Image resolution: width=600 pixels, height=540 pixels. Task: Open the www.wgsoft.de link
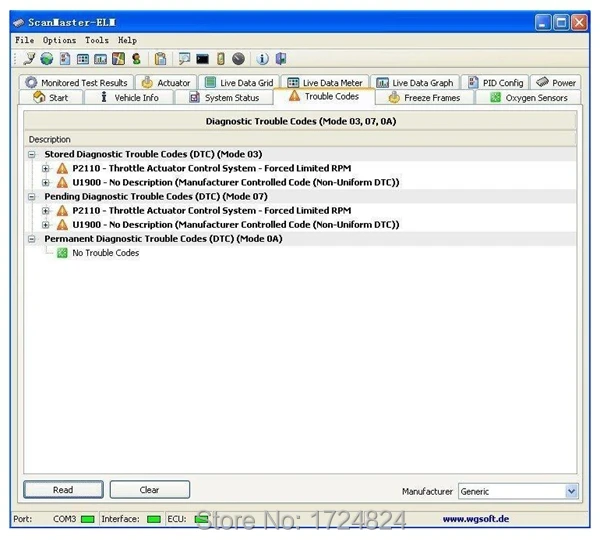click(x=476, y=519)
